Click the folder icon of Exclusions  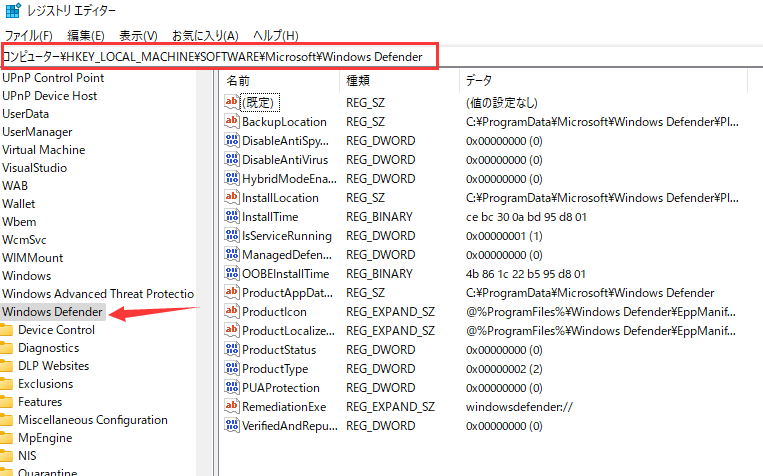6,384
